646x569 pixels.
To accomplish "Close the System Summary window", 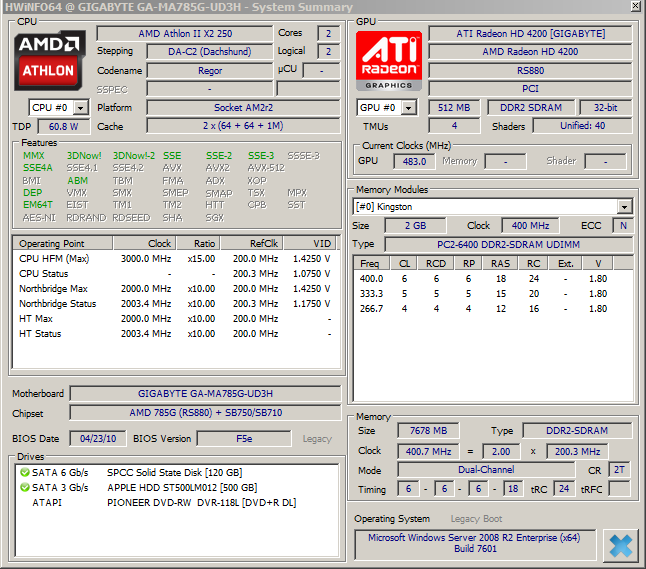I will pos(636,6).
